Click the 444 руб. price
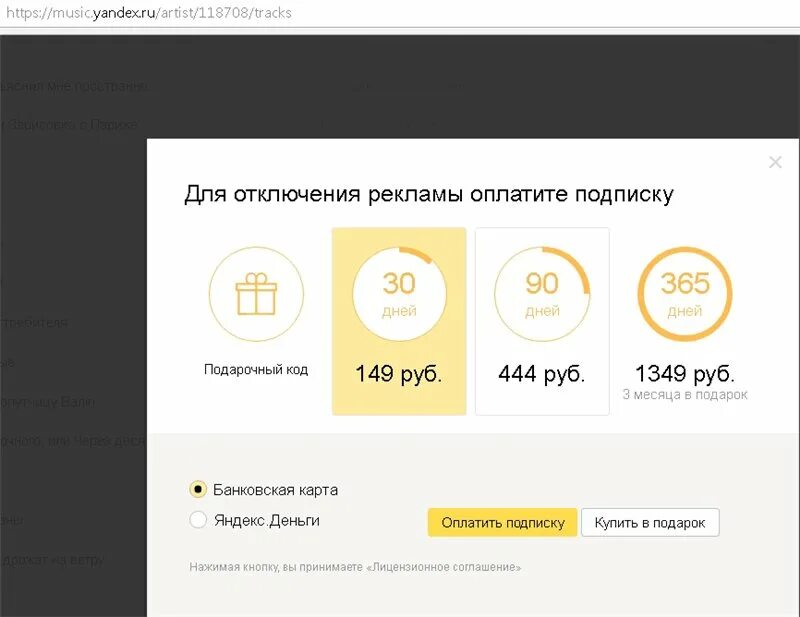The image size is (800, 617). coord(542,375)
